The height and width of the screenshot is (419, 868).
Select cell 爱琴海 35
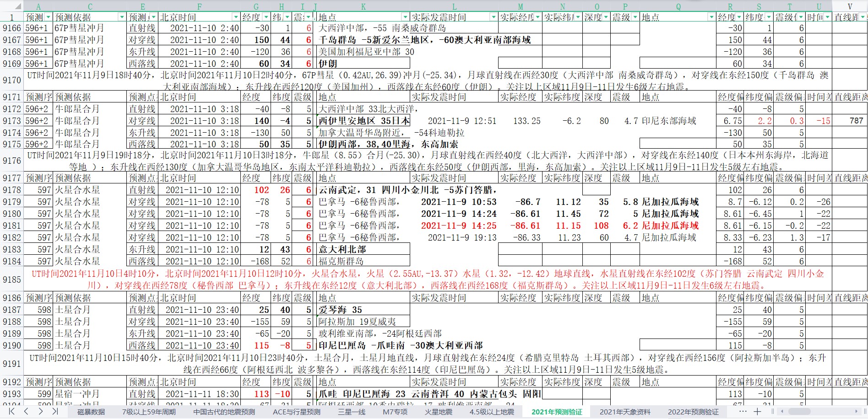(x=363, y=310)
